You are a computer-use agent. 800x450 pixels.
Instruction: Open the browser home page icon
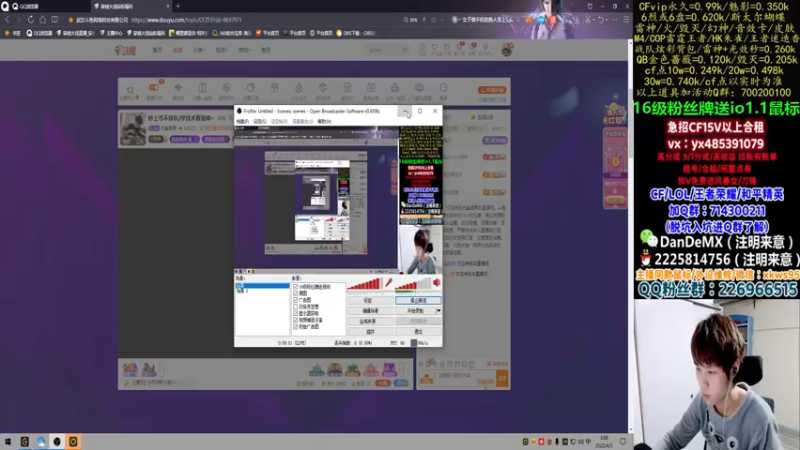coord(43,20)
